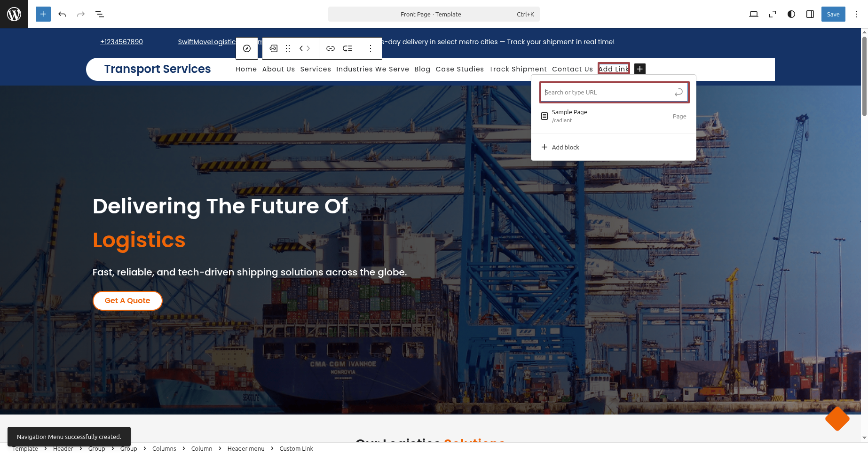Select Columns in the block breadcrumb

pos(164,448)
